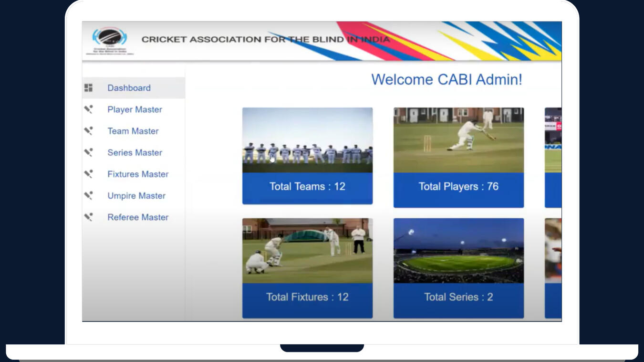Select Series Master in sidebar
The height and width of the screenshot is (362, 644).
tap(135, 152)
